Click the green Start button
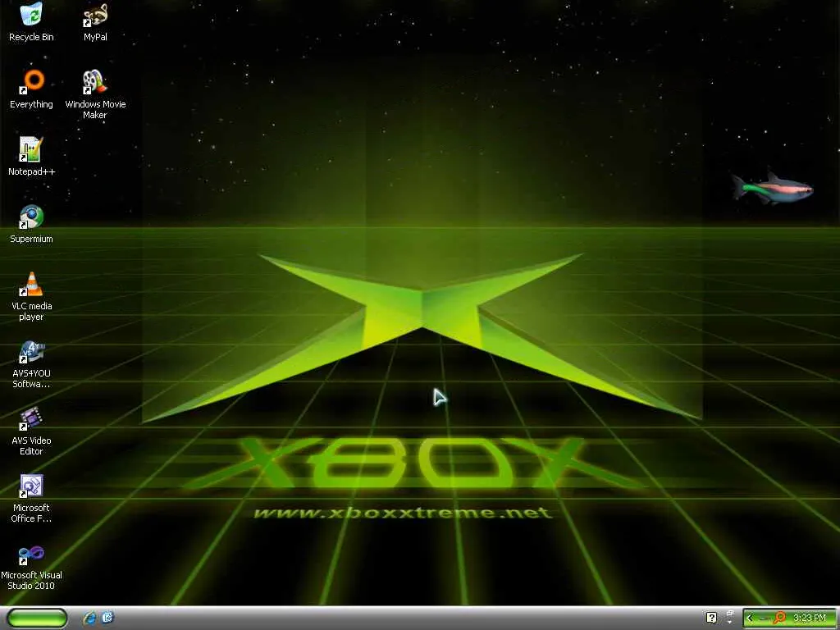The width and height of the screenshot is (840, 630). 37,618
